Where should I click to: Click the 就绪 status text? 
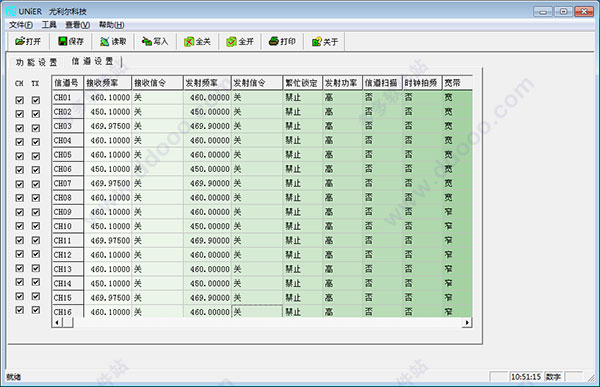[x=14, y=377]
